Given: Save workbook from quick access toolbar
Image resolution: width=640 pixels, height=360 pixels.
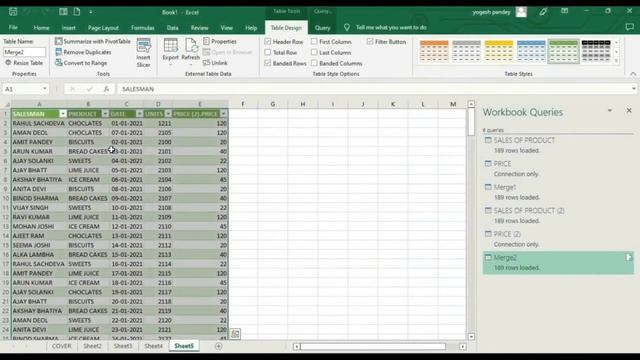Looking at the screenshot, I should 13,12.
